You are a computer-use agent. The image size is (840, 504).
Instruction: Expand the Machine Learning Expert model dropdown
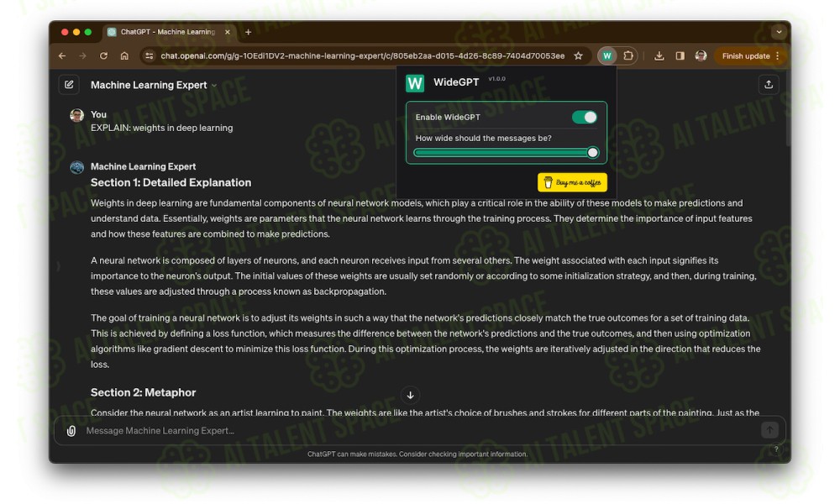point(214,85)
